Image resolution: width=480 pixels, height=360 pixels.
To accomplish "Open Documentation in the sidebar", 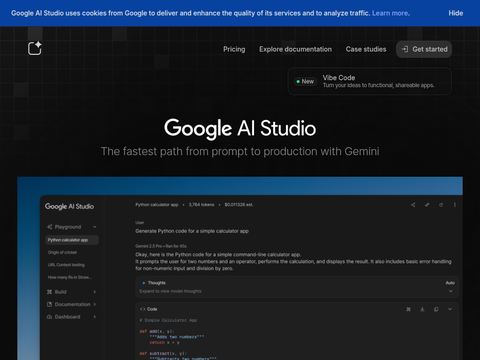I will (x=72, y=304).
